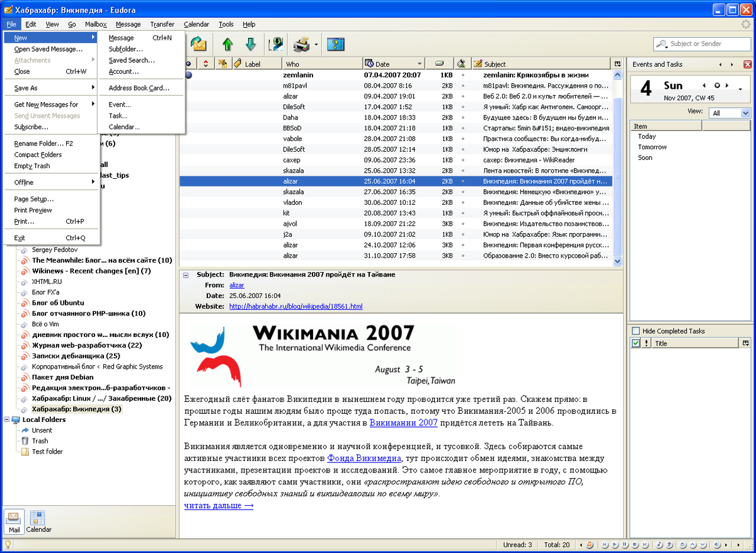756x553 pixels.
Task: Collapse the Local Folders tree node
Action: pos(6,419)
